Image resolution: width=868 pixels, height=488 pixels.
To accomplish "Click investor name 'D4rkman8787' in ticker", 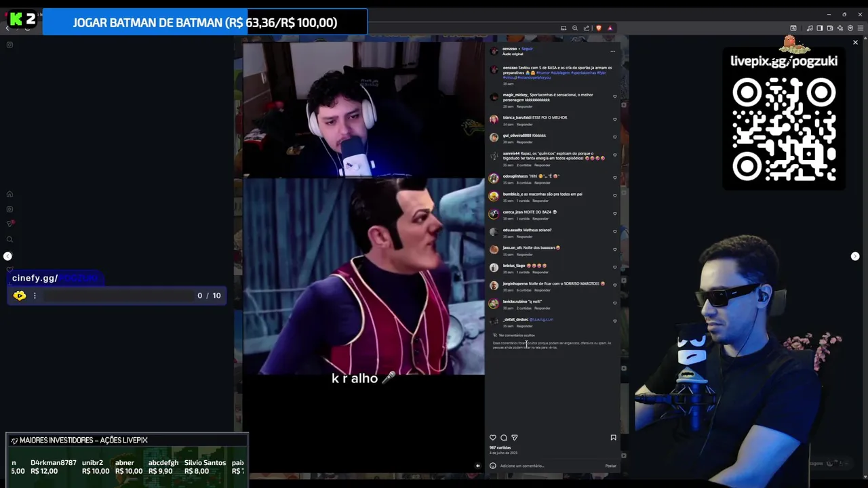I will point(53,463).
